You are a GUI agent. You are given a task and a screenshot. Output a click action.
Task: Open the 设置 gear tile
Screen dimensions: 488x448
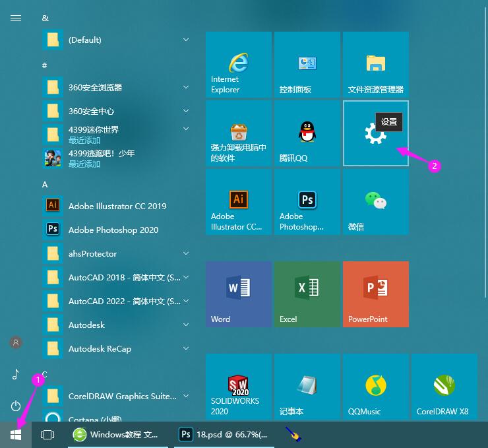(x=376, y=133)
